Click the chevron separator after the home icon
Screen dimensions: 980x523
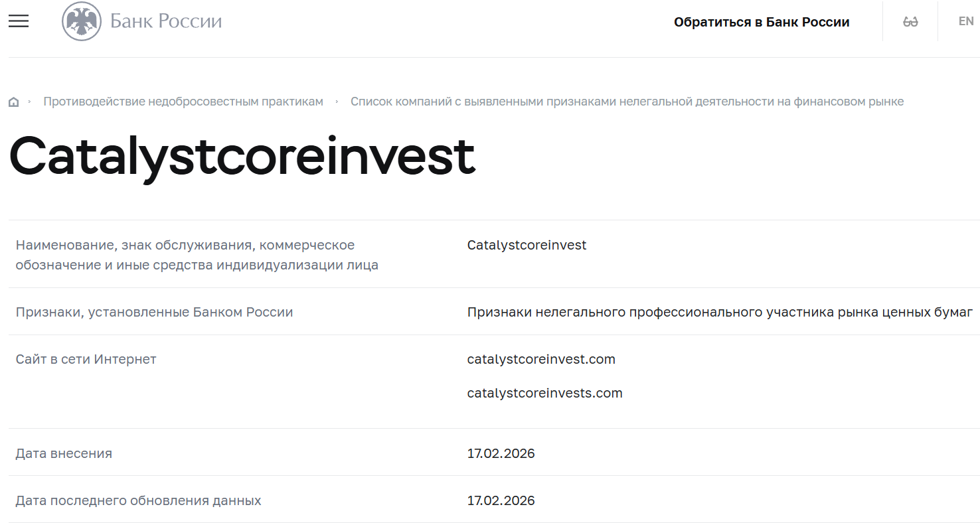click(x=30, y=101)
